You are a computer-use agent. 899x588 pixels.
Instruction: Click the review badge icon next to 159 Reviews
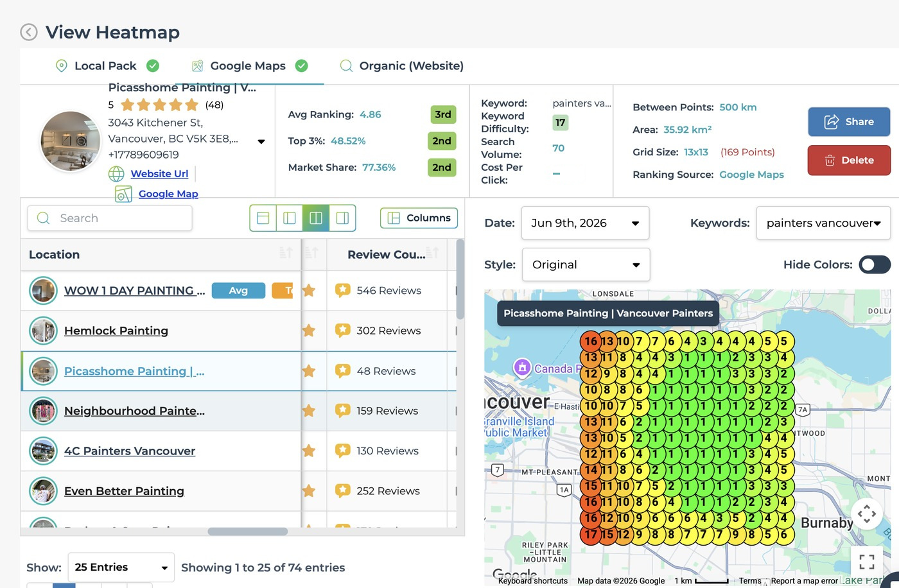click(x=343, y=411)
